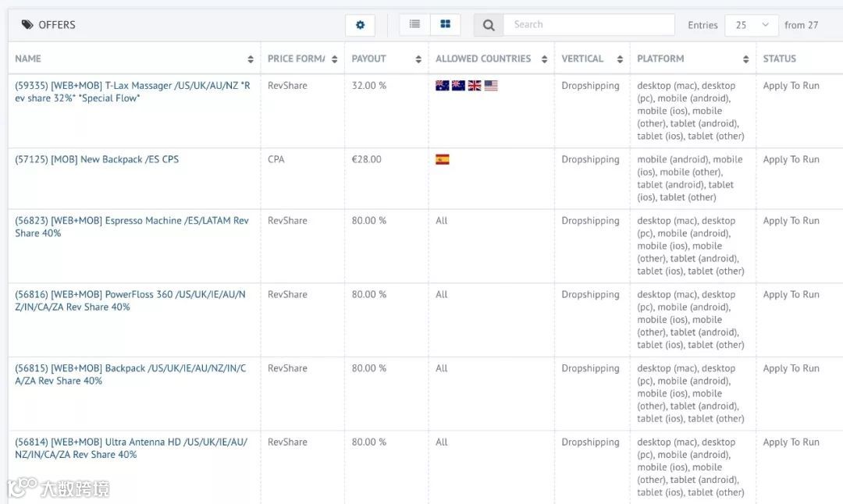Open the Entries 25 dropdown
Screen dimensions: 843x504
(751, 25)
